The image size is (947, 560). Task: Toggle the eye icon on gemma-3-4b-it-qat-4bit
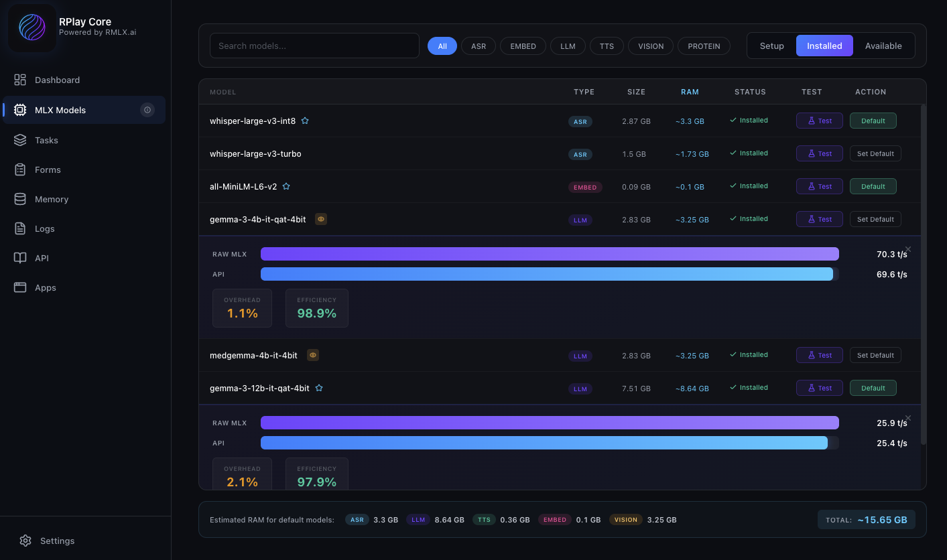point(321,219)
